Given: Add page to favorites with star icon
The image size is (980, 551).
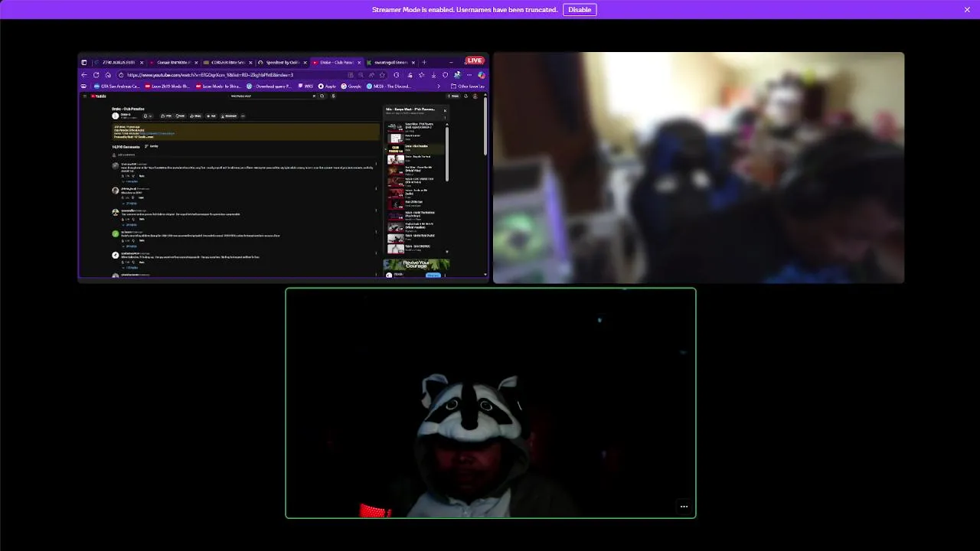Looking at the screenshot, I should pos(382,75).
